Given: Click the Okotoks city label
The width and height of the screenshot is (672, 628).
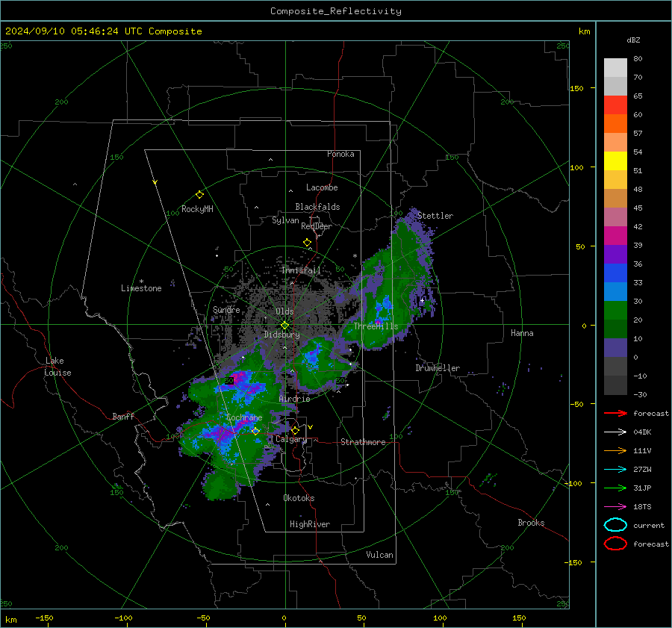Looking at the screenshot, I should [x=299, y=498].
